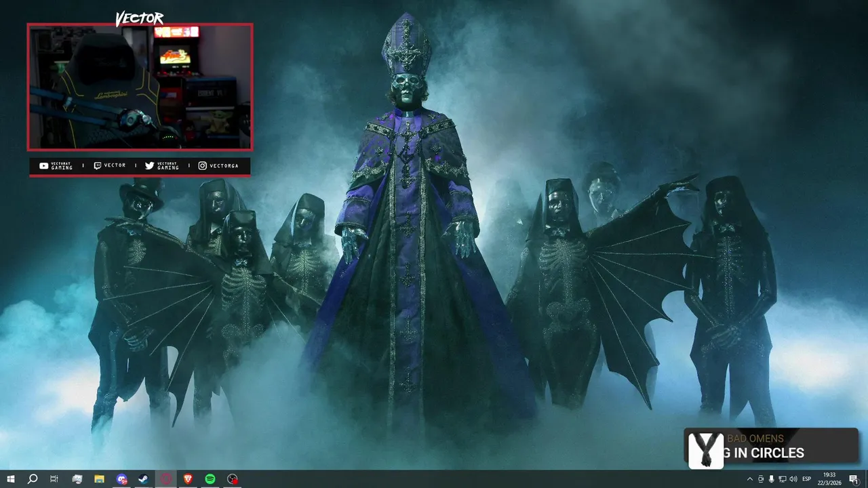Image resolution: width=868 pixels, height=488 pixels.
Task: Open the microphone tray icon
Action: tap(772, 479)
